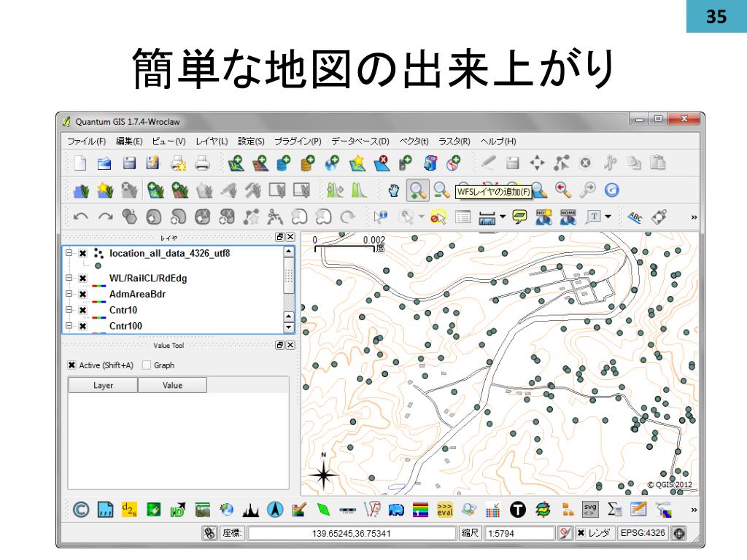
Task: Click the coordinate field showing 139.65245,36.75341
Action: pyautogui.click(x=351, y=533)
